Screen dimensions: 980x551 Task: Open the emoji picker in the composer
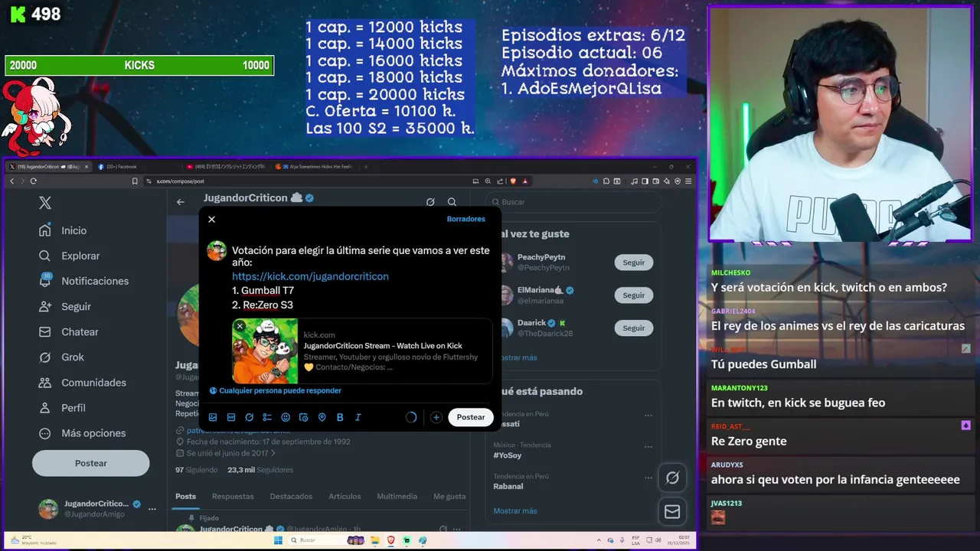click(x=286, y=417)
